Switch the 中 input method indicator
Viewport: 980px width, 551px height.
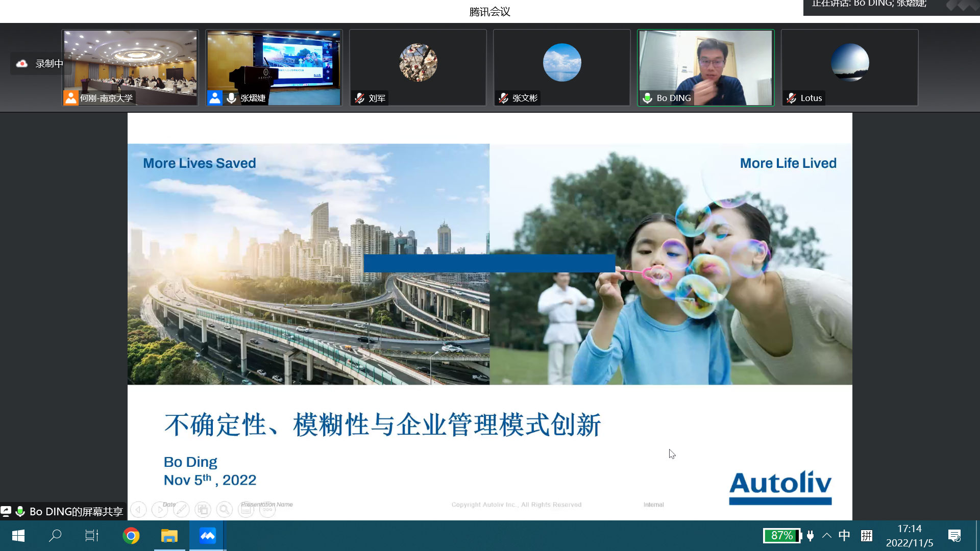pyautogui.click(x=844, y=536)
